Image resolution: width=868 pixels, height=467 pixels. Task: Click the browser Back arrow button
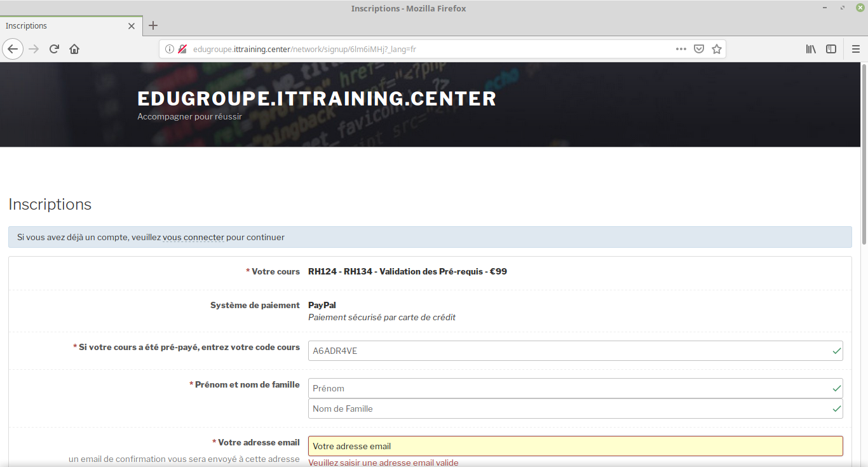(x=13, y=49)
